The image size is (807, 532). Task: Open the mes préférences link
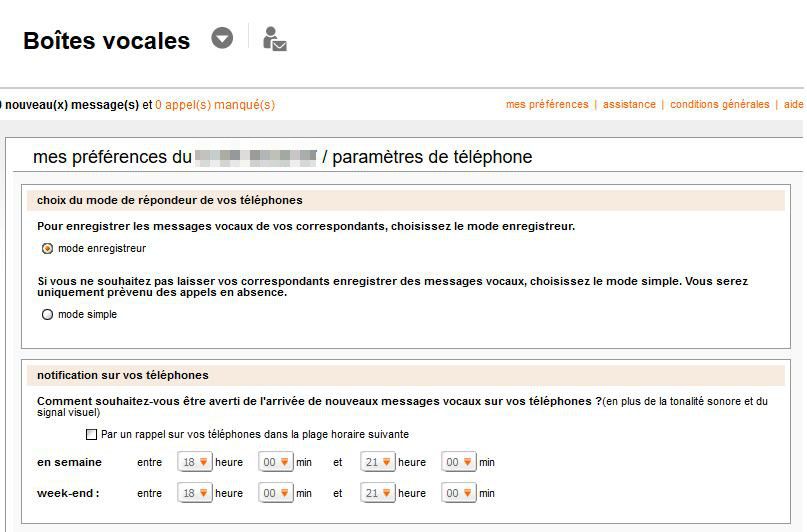(x=547, y=104)
